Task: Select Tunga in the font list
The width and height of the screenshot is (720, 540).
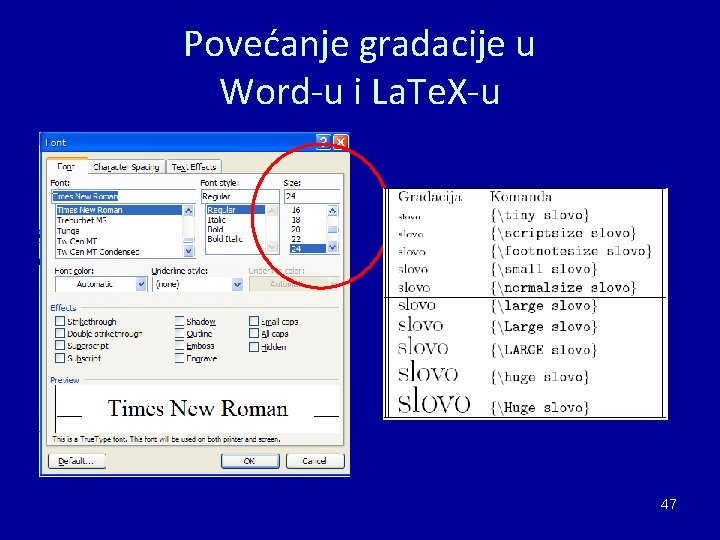Action: pyautogui.click(x=68, y=231)
